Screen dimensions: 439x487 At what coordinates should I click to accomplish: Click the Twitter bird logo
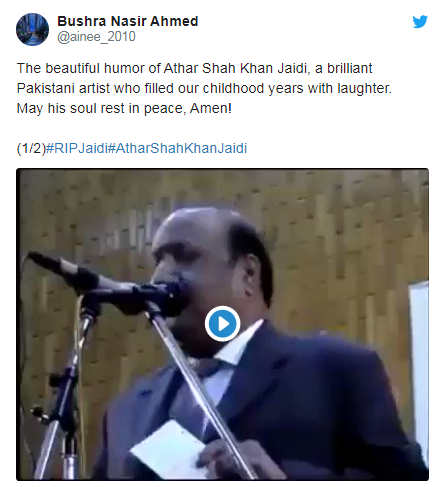pyautogui.click(x=420, y=22)
